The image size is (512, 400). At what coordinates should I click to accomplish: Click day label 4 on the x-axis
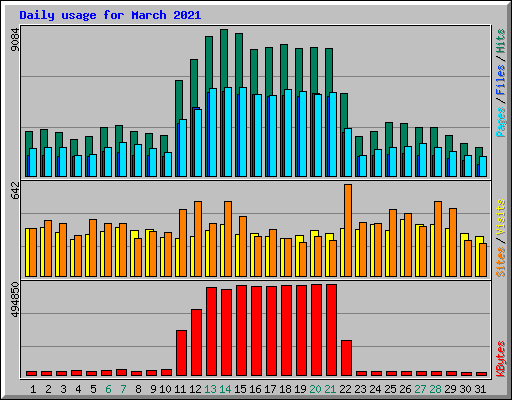point(78,389)
